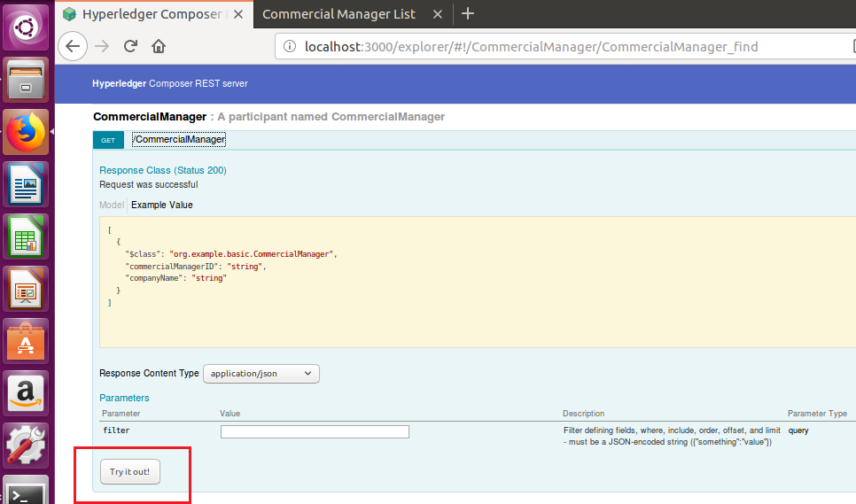
Task: Go to the browser home page
Action: click(159, 46)
